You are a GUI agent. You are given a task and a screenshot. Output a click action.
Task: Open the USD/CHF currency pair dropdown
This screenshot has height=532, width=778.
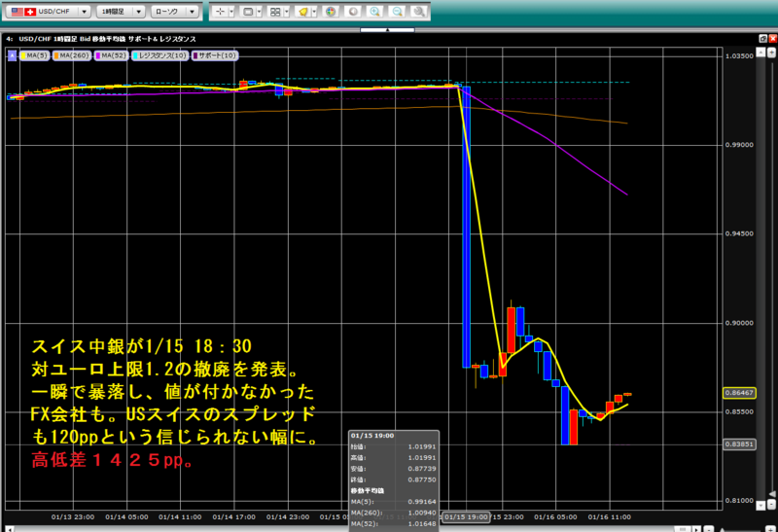tap(48, 12)
